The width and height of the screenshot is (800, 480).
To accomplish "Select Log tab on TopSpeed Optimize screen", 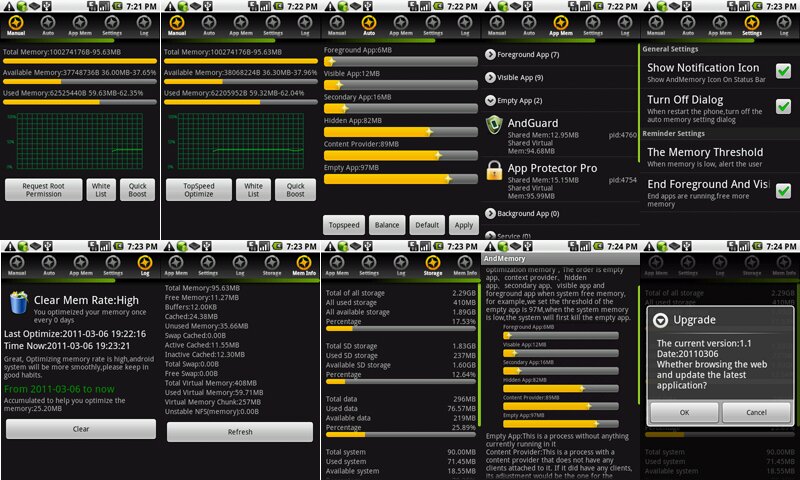I will coord(305,26).
